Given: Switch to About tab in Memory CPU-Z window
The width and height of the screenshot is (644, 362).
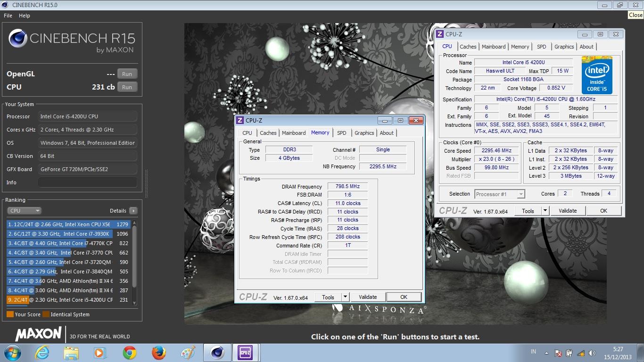Looking at the screenshot, I should pos(387,133).
